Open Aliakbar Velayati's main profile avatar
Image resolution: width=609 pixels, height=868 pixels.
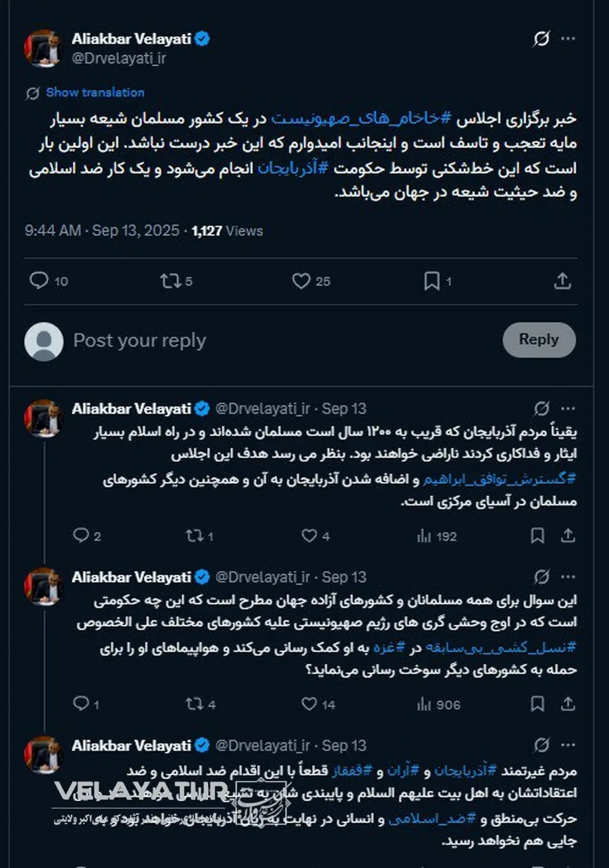click(43, 48)
